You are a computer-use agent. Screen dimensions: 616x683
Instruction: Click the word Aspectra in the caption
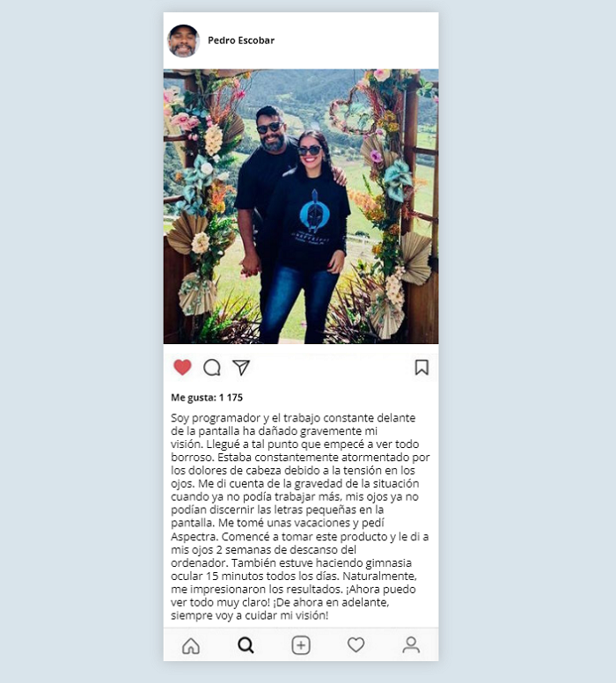click(194, 537)
